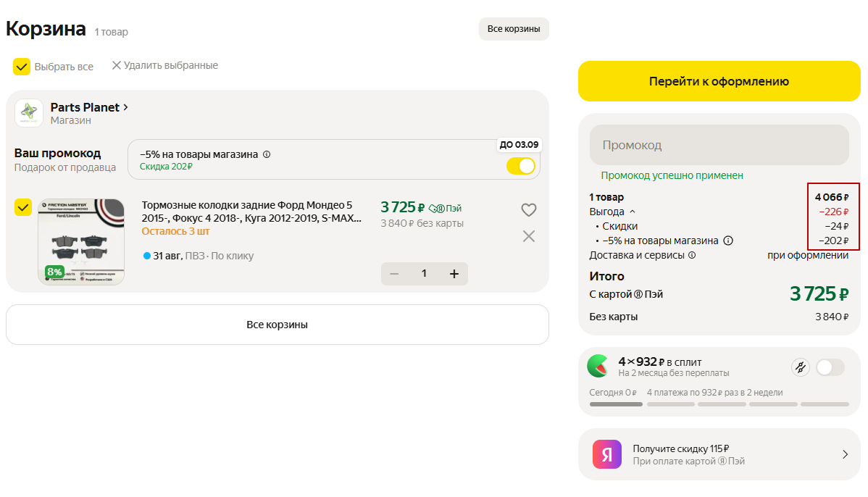This screenshot has width=868, height=497.
Task: Toggle the Выбрать все checkbox
Action: tap(22, 67)
